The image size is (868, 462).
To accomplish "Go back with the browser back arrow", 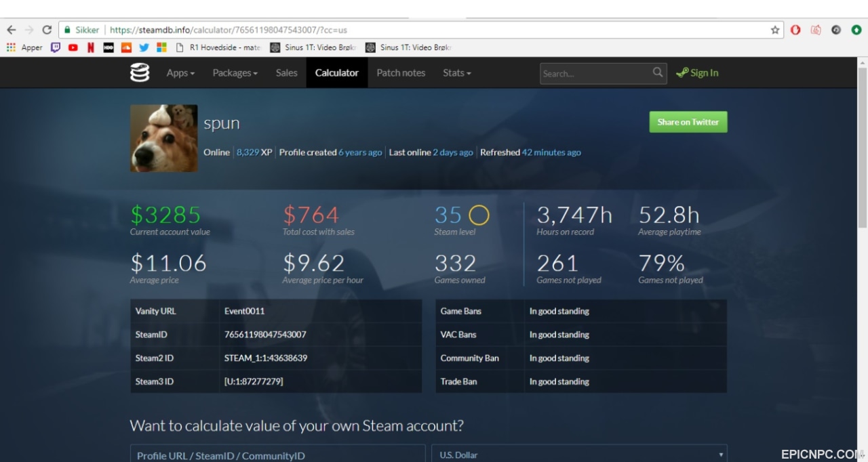I will click(x=12, y=30).
